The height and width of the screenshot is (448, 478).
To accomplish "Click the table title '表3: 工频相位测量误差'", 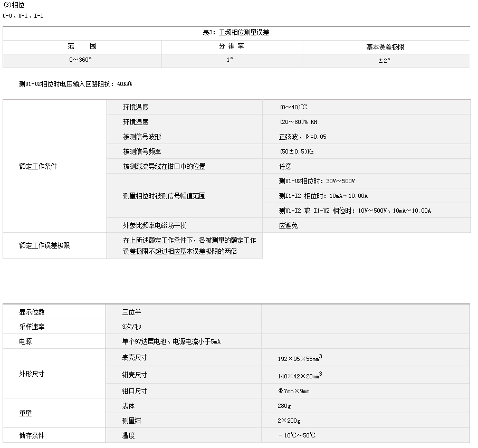I will click(236, 33).
